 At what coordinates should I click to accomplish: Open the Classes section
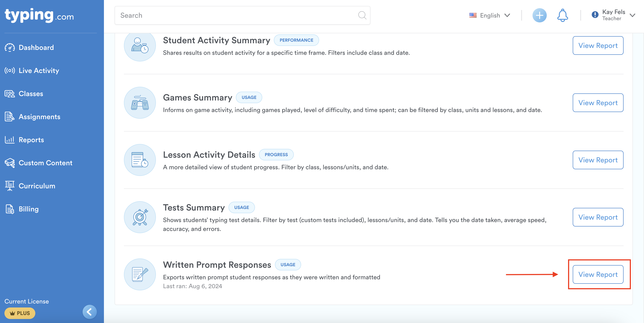(31, 94)
